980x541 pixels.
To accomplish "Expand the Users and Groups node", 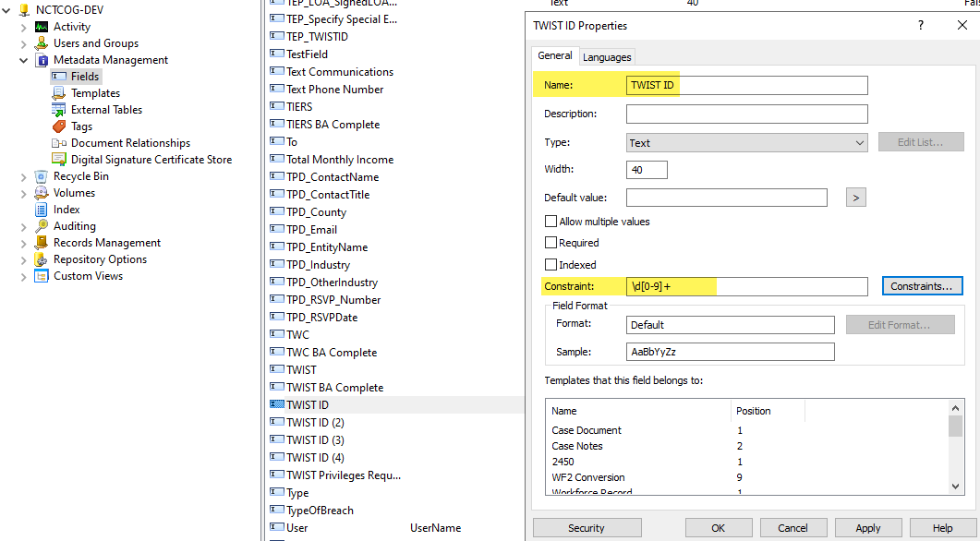I will [23, 43].
